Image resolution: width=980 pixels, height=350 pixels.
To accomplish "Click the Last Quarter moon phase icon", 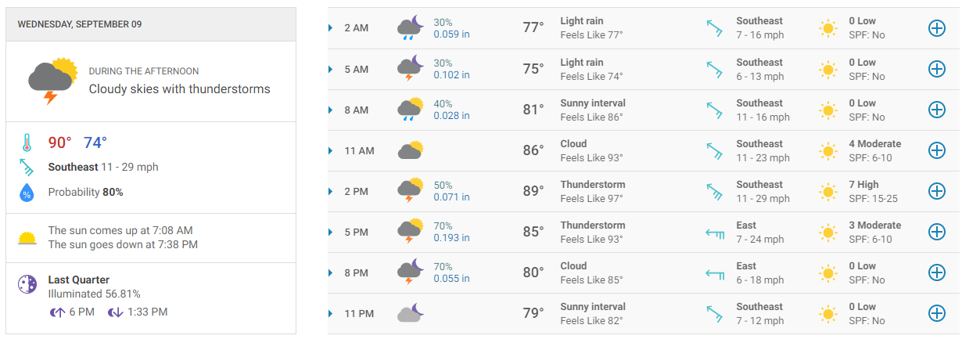I will point(27,285).
